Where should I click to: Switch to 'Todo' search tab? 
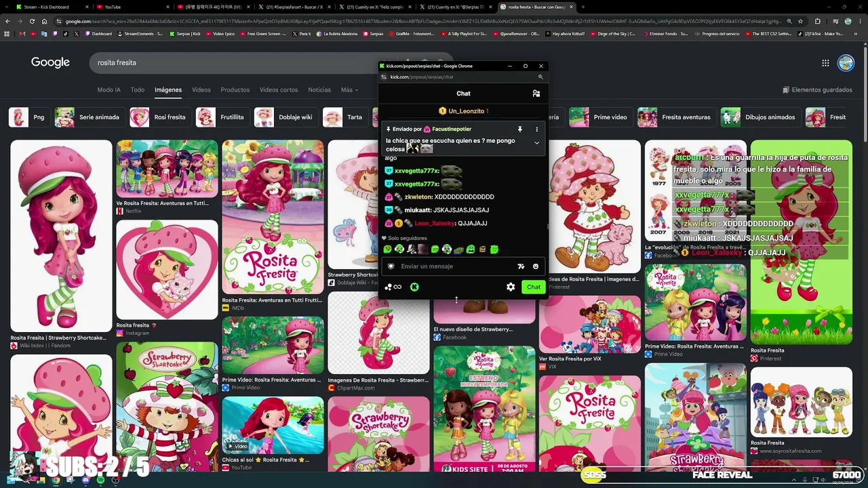(138, 89)
